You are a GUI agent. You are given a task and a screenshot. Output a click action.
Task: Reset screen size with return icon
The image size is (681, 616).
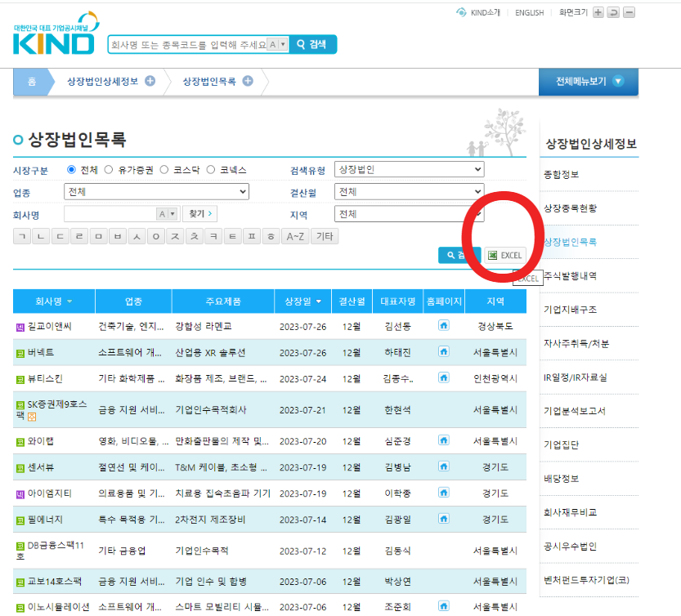(613, 12)
